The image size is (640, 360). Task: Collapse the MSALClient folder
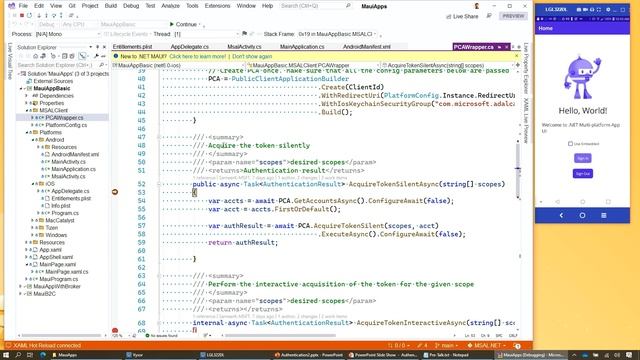tap(27, 111)
